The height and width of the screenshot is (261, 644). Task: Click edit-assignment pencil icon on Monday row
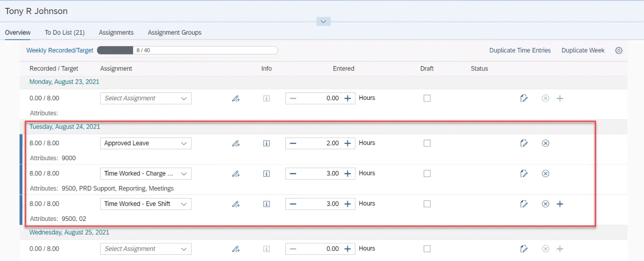point(236,98)
